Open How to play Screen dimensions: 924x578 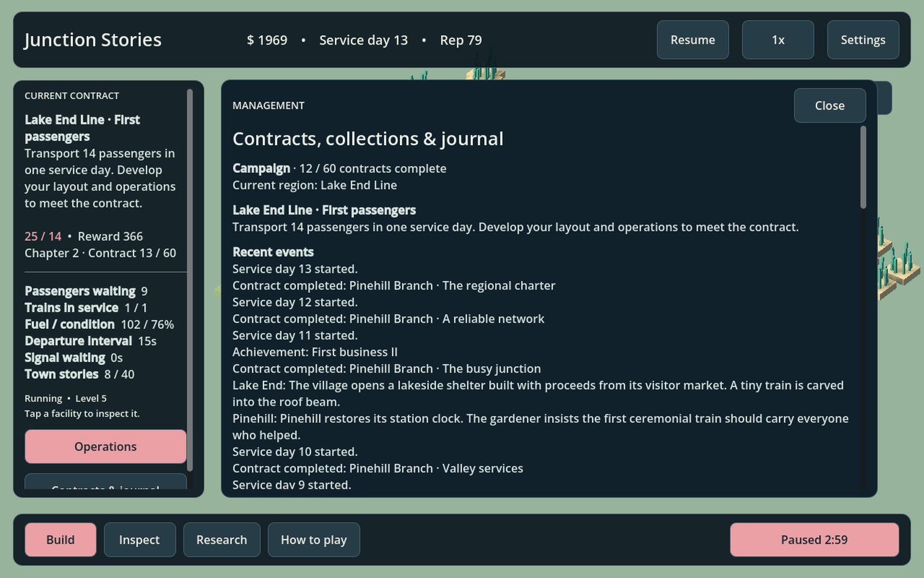click(313, 539)
